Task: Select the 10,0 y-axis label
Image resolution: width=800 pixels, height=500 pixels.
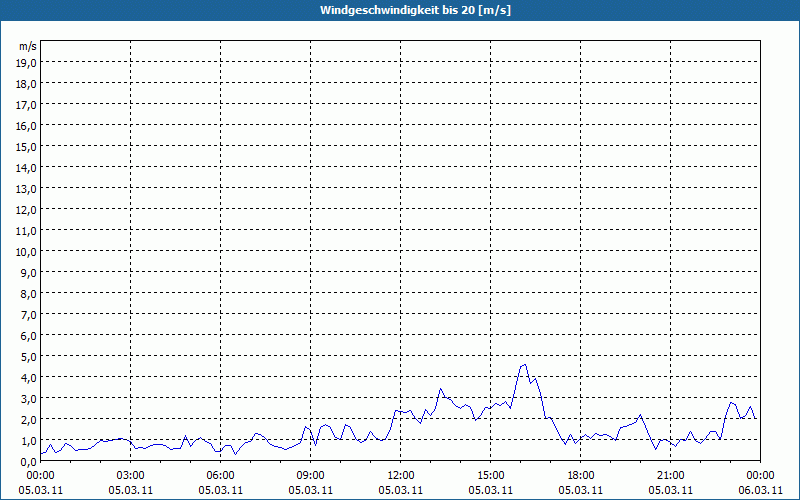Action: [x=27, y=252]
